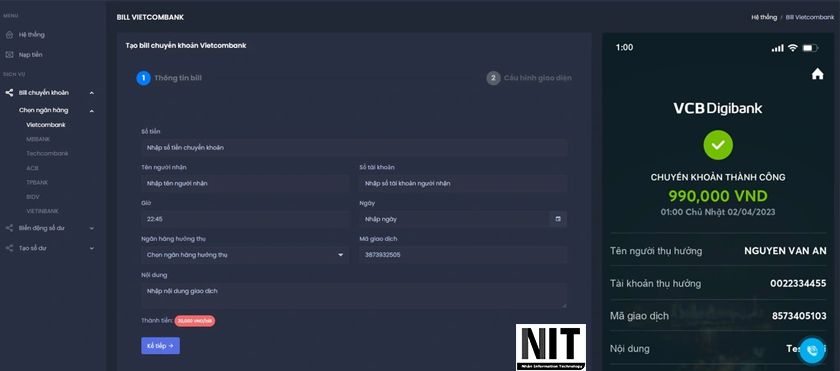Select MBBANK in the sidebar

(x=38, y=139)
